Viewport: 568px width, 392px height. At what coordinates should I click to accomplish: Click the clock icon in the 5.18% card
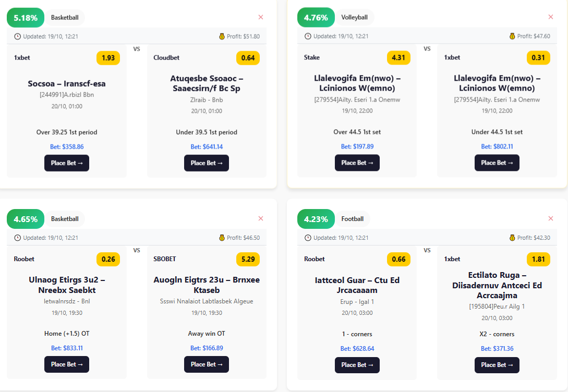[17, 36]
